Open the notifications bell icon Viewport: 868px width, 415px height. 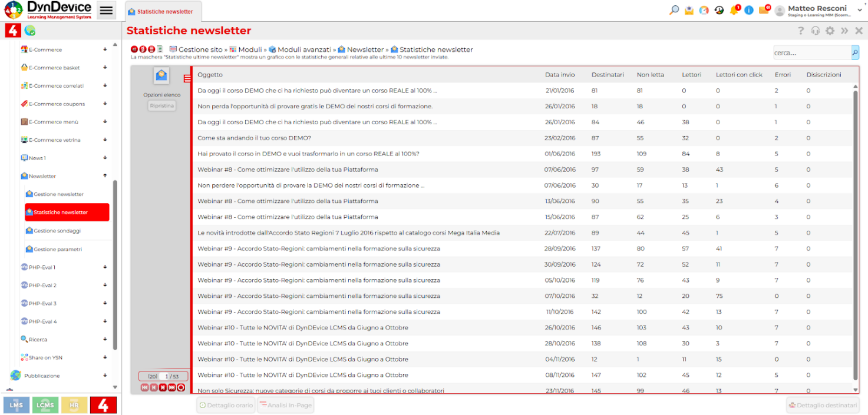click(x=734, y=10)
